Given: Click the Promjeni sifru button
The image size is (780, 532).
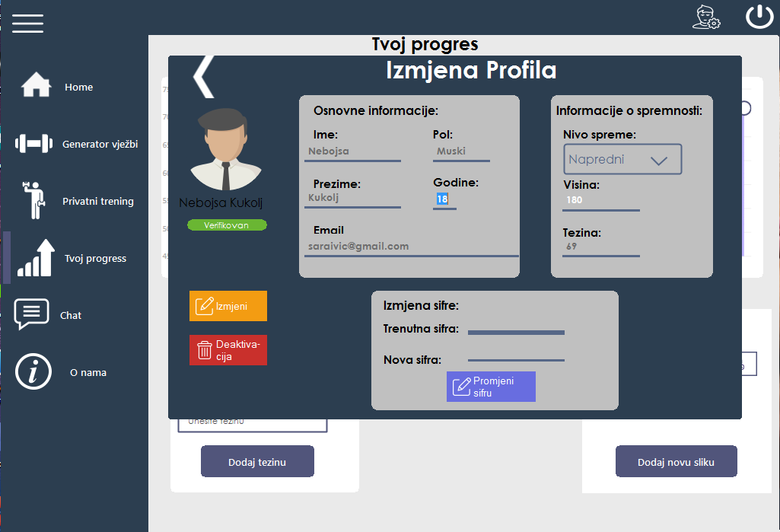Looking at the screenshot, I should (491, 387).
